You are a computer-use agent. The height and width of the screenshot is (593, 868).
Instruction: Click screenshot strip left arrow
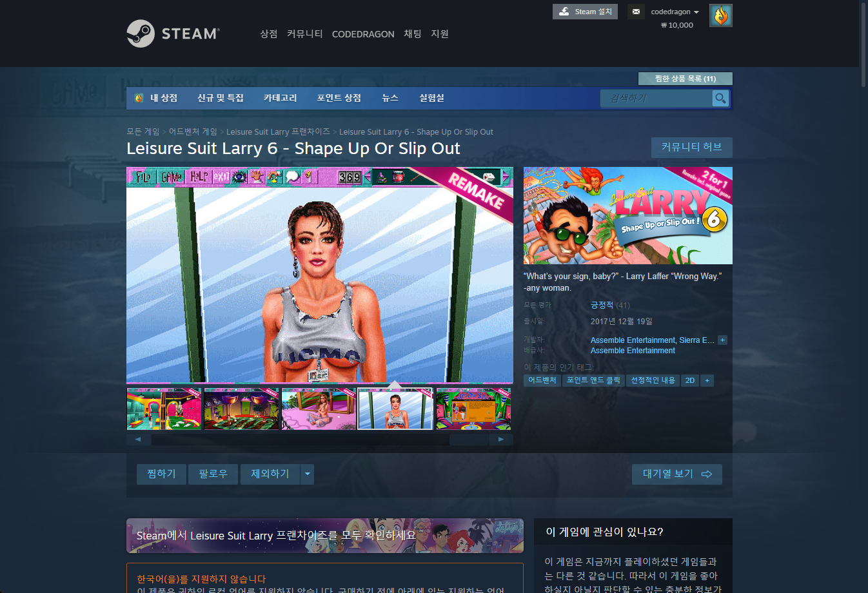click(x=138, y=439)
